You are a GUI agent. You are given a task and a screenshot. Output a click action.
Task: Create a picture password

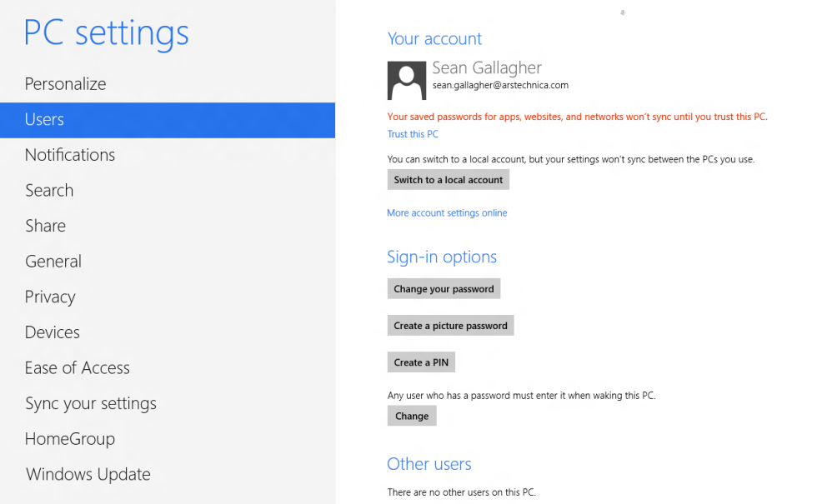450,325
